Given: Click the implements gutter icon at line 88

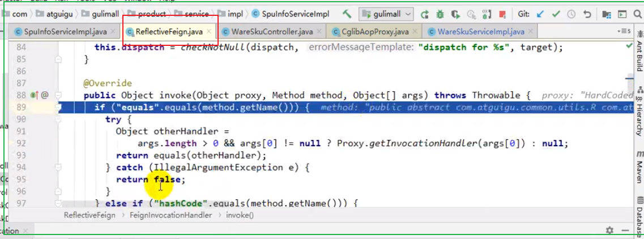Looking at the screenshot, I should [35, 95].
